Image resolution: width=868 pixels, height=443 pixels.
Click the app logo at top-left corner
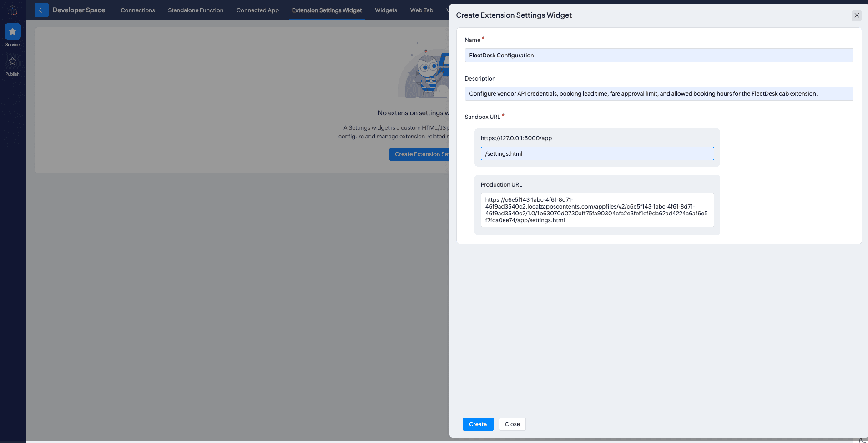coord(13,10)
